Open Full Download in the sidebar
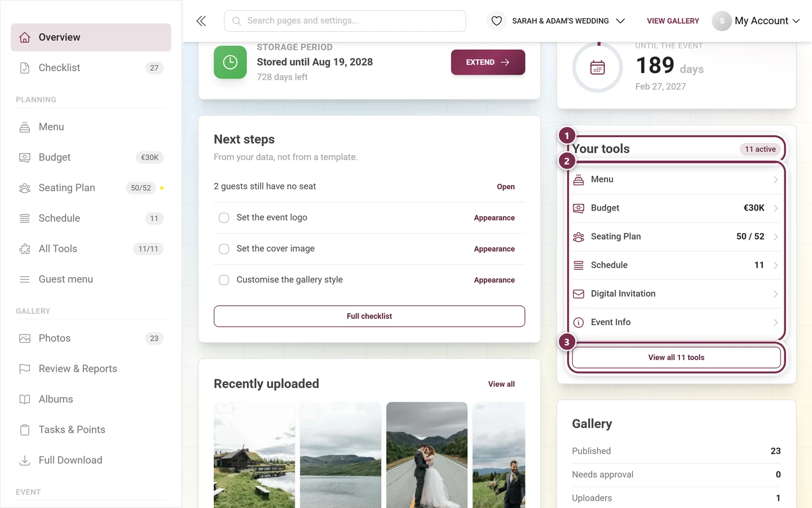 click(x=91, y=461)
